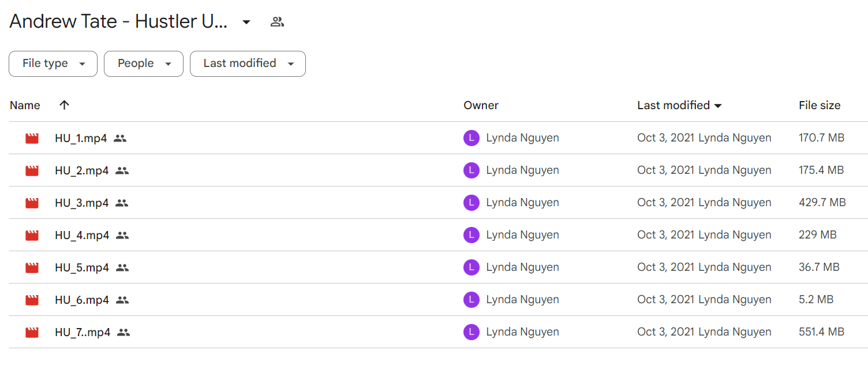Click the video icon for HU_1.mp4
The width and height of the screenshot is (868, 365).
(32, 138)
